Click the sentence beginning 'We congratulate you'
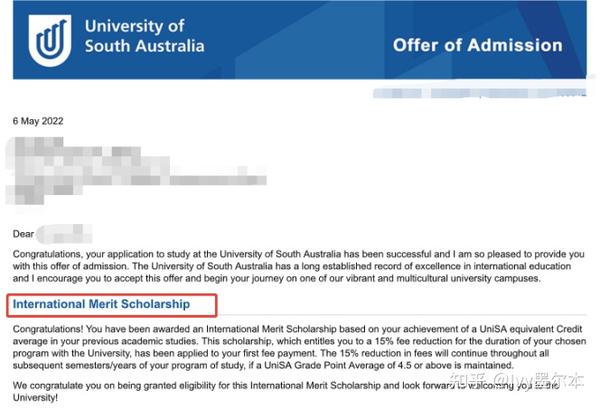The image size is (600, 409). pos(286,391)
